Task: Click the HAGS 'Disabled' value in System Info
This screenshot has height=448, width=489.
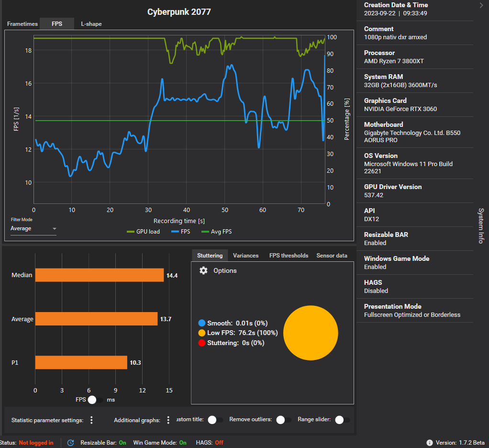Action: tap(376, 291)
